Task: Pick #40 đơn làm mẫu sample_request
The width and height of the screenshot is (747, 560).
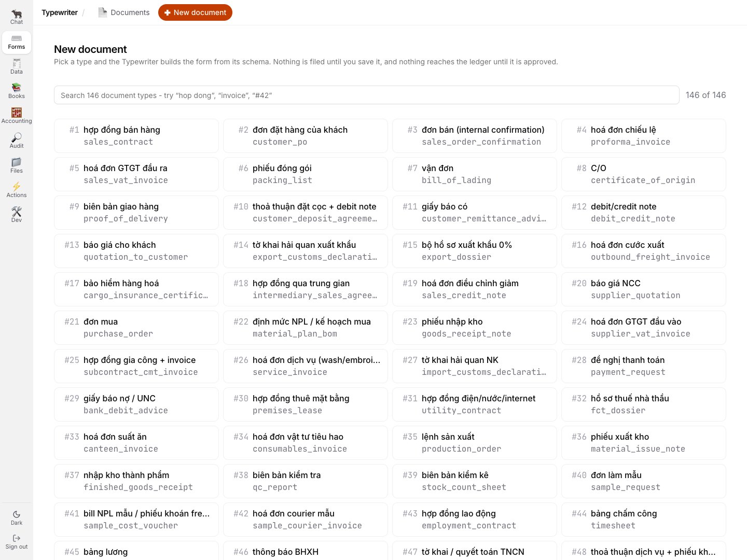Action: [x=644, y=481]
